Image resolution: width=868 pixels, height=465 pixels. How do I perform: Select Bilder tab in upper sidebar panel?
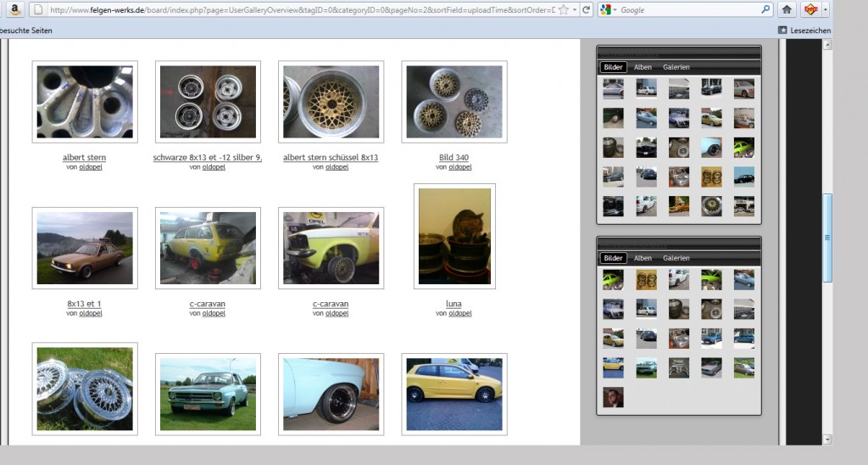click(x=613, y=67)
